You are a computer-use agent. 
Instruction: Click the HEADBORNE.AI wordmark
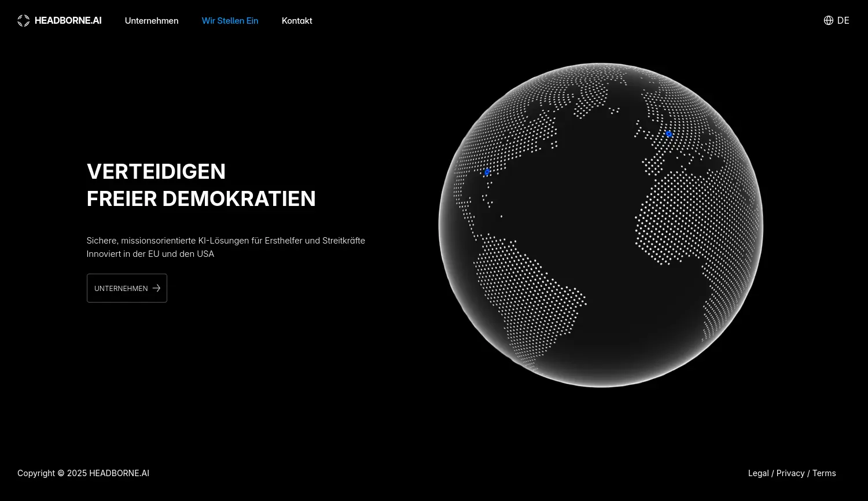68,20
